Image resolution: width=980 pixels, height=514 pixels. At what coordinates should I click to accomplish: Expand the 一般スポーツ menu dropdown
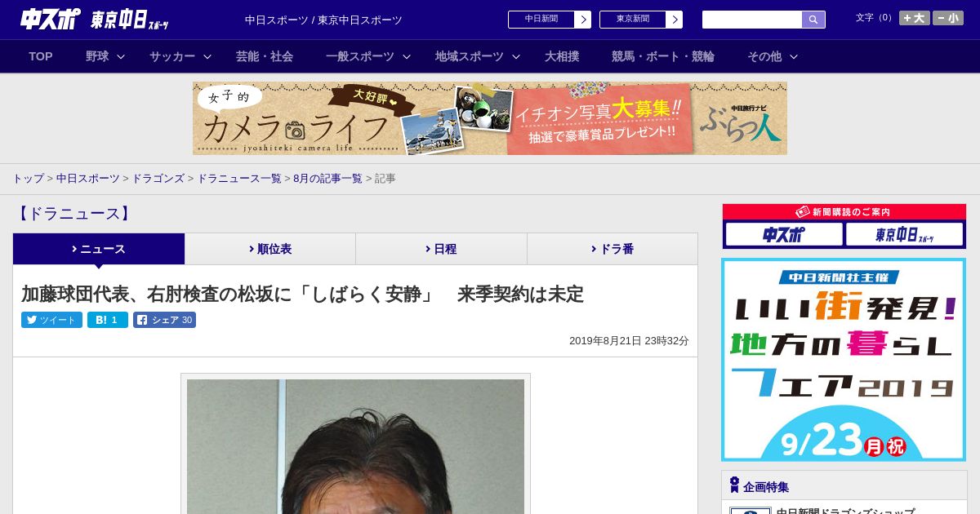click(x=367, y=56)
